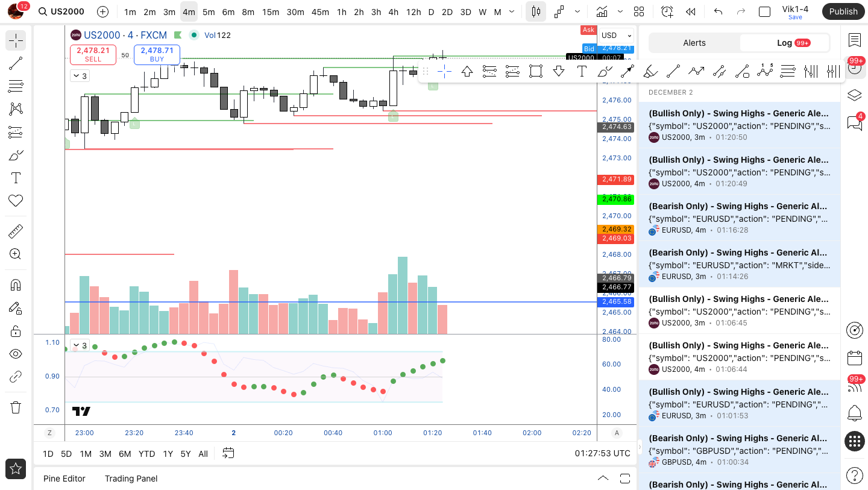Select the Cross cursor in floating toolbar
Screen dimensions: 868x490
[x=444, y=72]
